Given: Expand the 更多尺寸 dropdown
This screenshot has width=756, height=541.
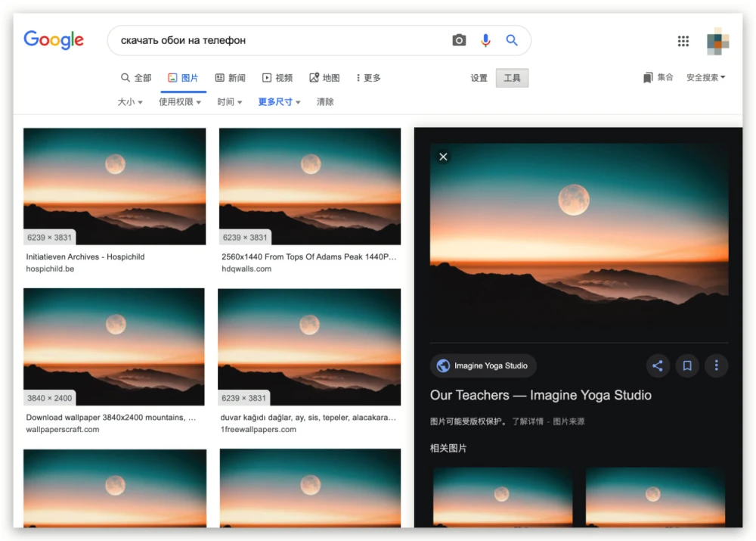Looking at the screenshot, I should click(x=279, y=102).
